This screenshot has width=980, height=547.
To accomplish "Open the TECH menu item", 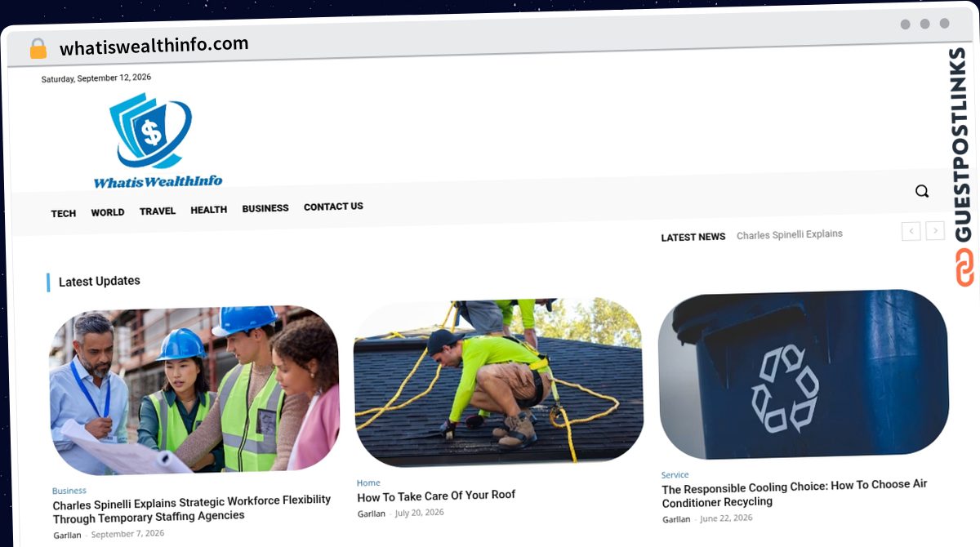I will (x=64, y=213).
